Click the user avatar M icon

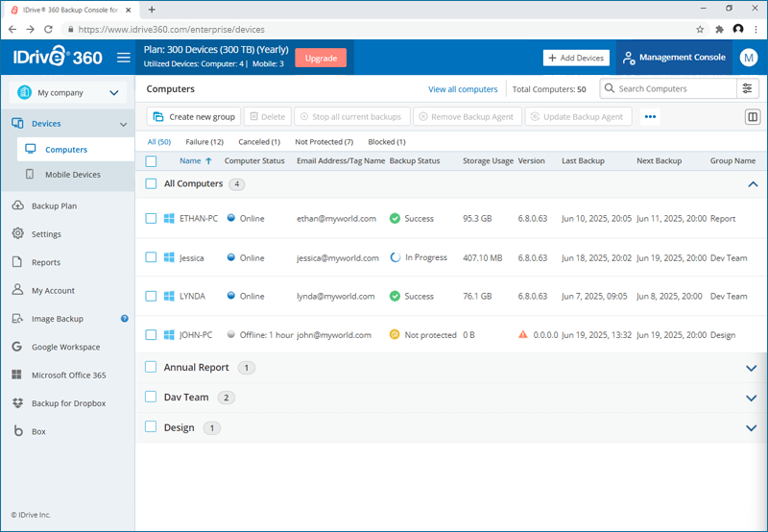click(x=749, y=58)
